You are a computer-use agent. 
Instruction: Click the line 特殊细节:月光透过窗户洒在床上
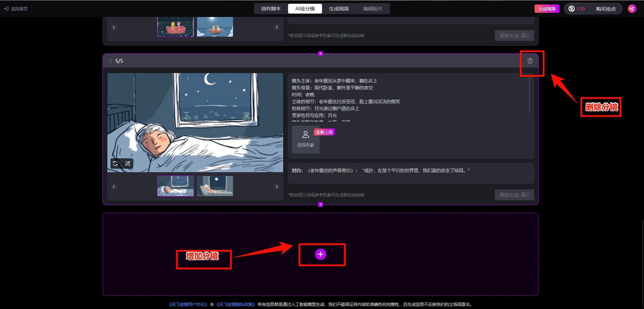[325, 108]
